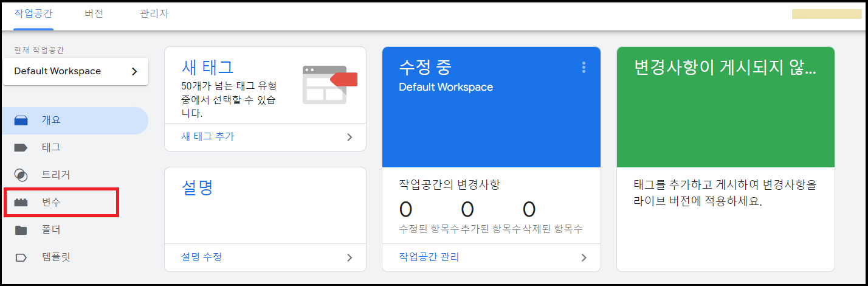This screenshot has width=868, height=286.
Task: Click the 작업공간의 변경사항 label
Action: pos(449,184)
